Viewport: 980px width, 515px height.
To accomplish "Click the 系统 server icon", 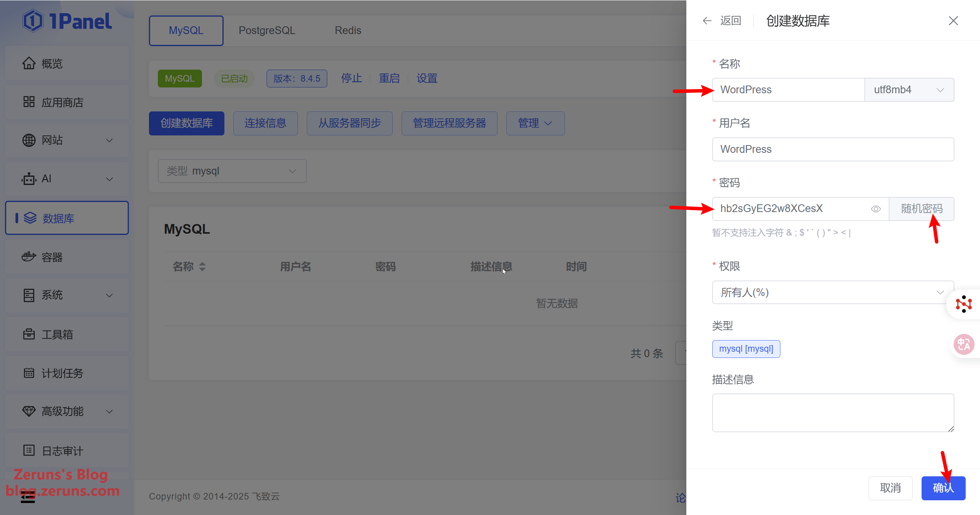I will 29,295.
